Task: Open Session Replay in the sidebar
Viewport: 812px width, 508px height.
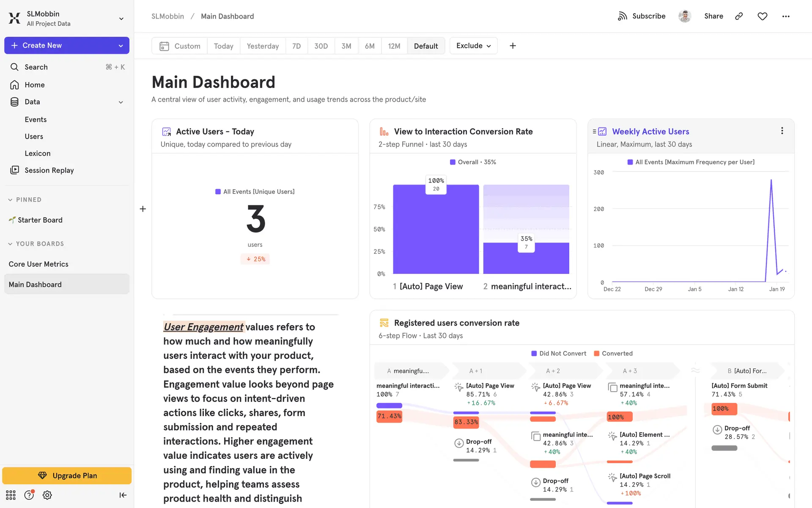Action: 49,170
